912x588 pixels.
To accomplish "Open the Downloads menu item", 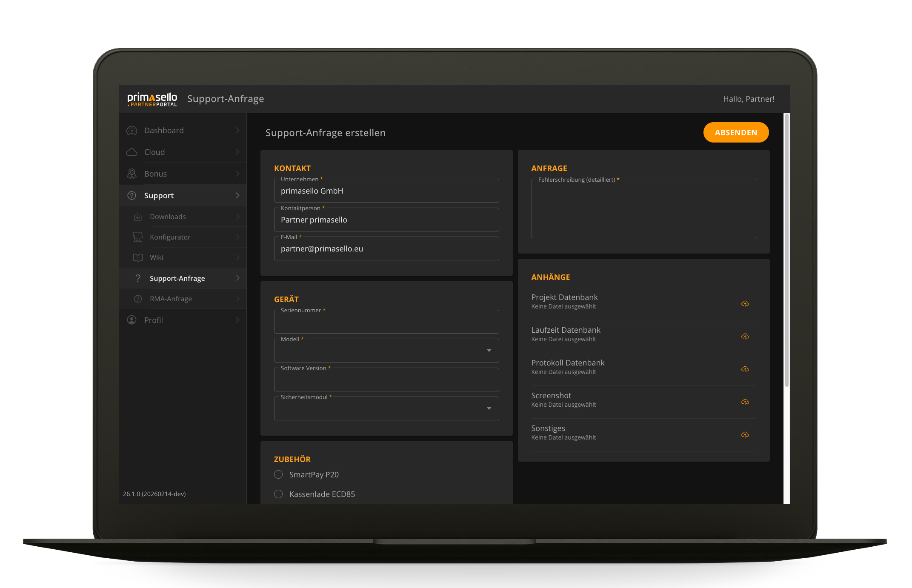I will coord(168,217).
